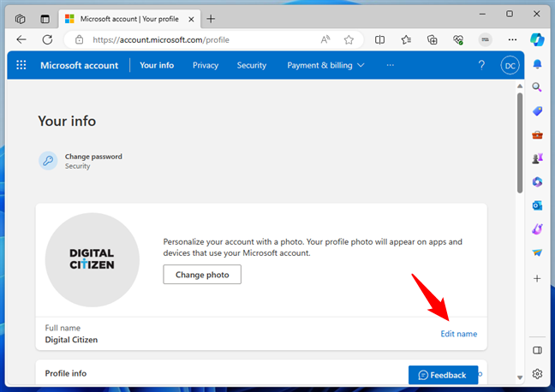The width and height of the screenshot is (555, 392).
Task: Open the Microsoft app launcher grid
Action: [x=21, y=65]
